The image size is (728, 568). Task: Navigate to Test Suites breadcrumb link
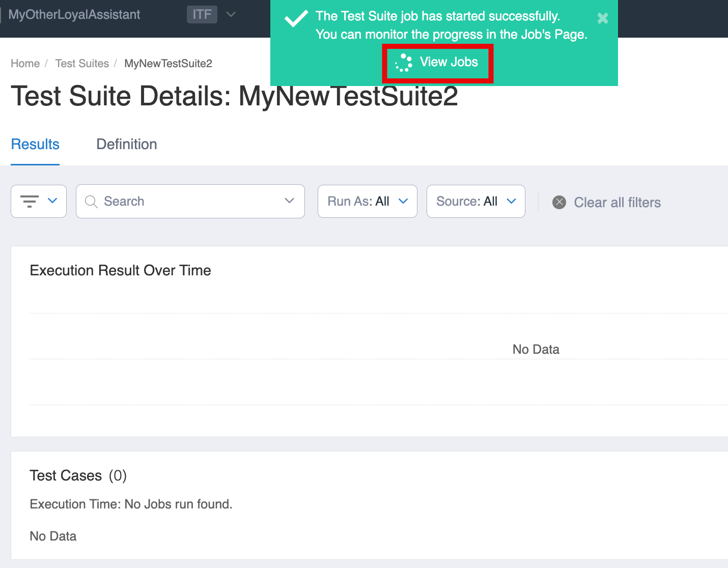coord(82,64)
